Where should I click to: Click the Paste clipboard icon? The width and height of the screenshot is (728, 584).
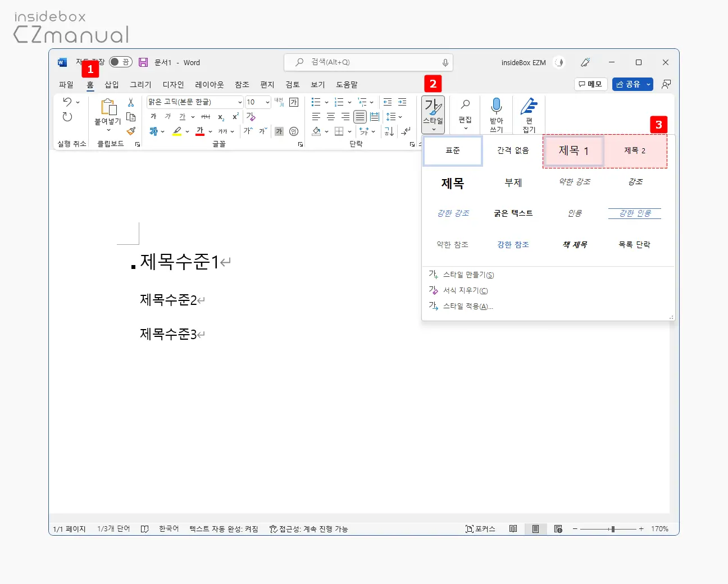[x=108, y=107]
